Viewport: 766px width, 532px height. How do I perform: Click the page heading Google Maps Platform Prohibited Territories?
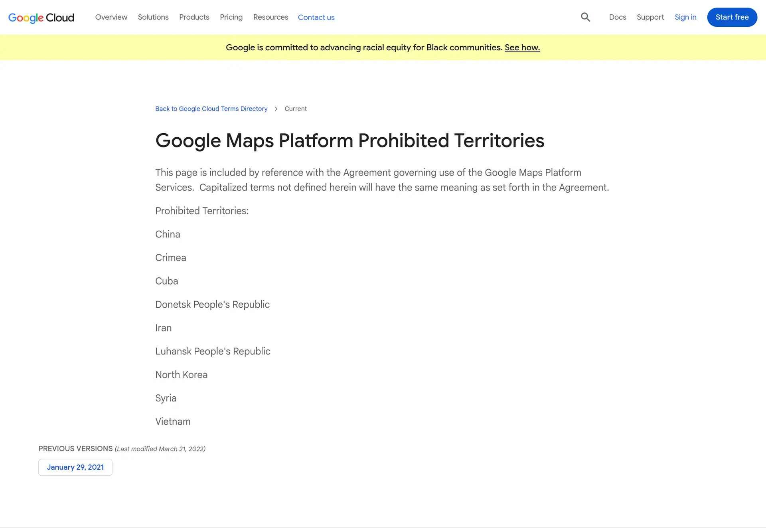350,140
